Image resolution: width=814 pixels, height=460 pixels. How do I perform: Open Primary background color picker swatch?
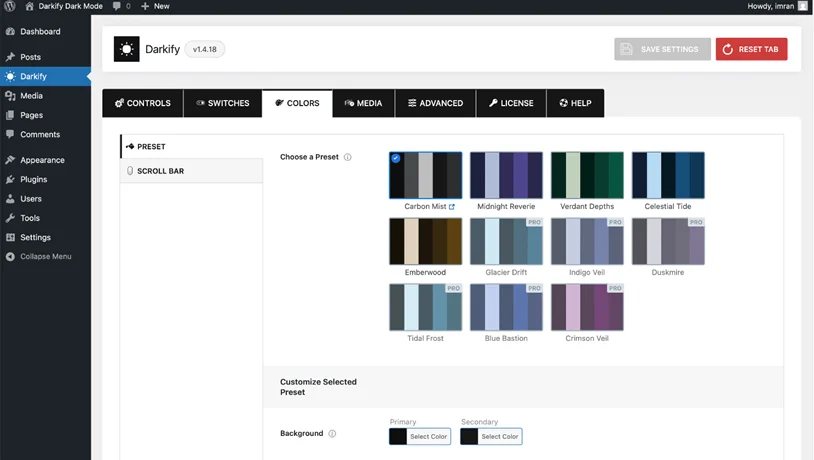[x=398, y=437]
